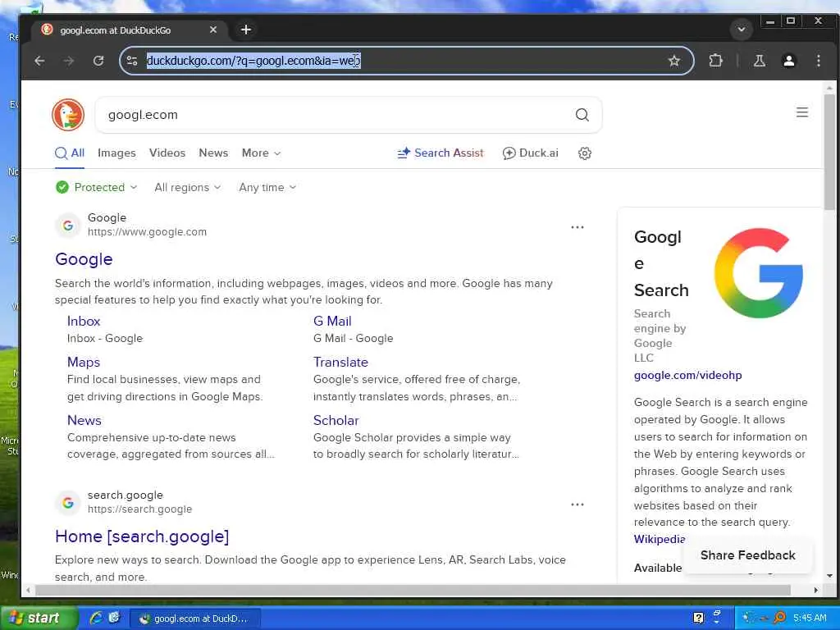Open the Scholar sitelink
Viewport: 840px width, 630px height.
coord(336,421)
